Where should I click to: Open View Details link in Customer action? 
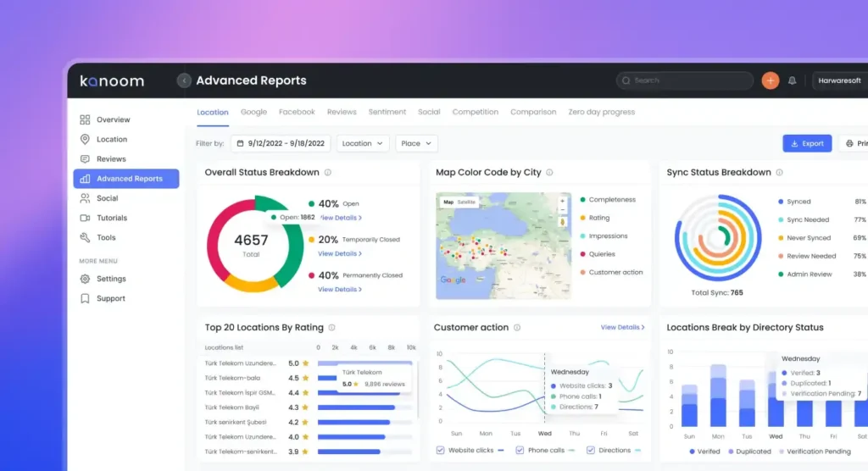click(622, 328)
